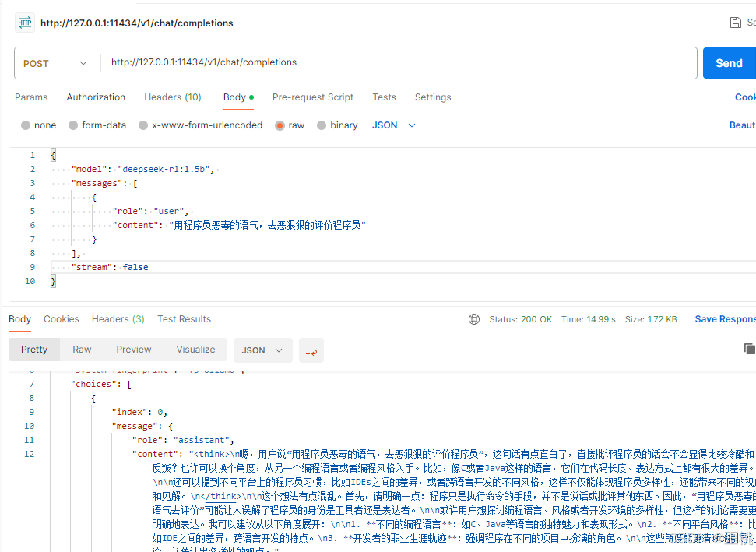This screenshot has width=756, height=552.
Task: Switch to response Cookies tab
Action: coord(62,319)
